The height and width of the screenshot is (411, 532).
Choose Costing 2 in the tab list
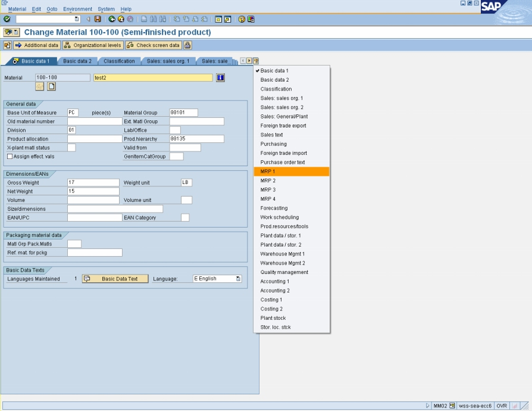coord(292,309)
